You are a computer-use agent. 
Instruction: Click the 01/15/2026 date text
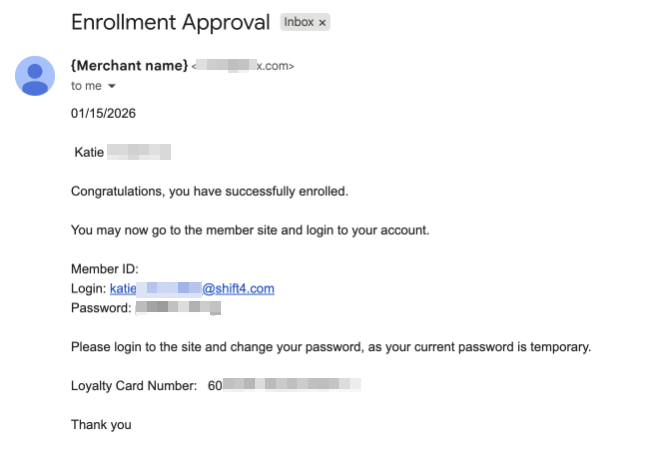click(x=103, y=113)
